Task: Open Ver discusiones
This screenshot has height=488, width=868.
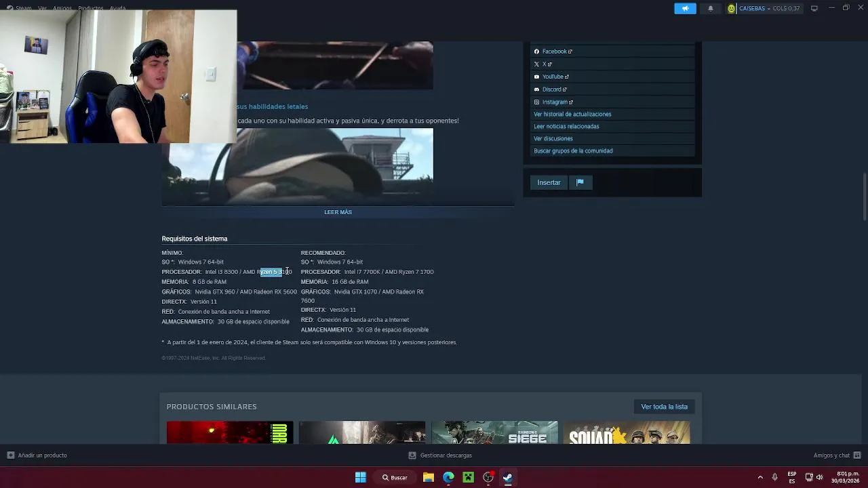Action: click(553, 138)
